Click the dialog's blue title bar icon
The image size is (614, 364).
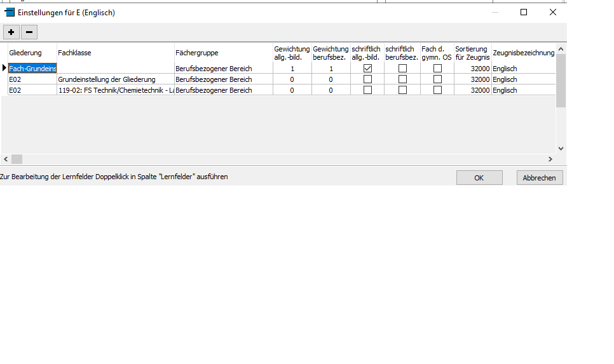coord(10,13)
